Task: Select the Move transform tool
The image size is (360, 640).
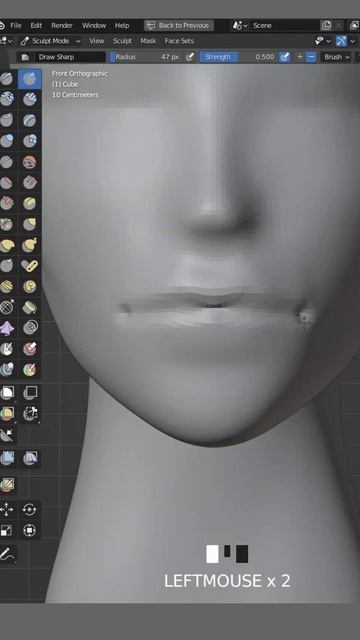Action: (x=6, y=509)
